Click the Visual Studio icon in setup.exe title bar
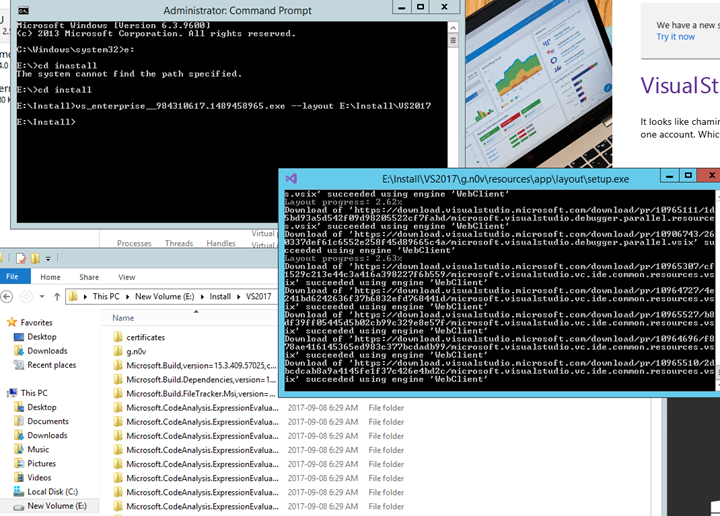The image size is (720, 516). 291,179
